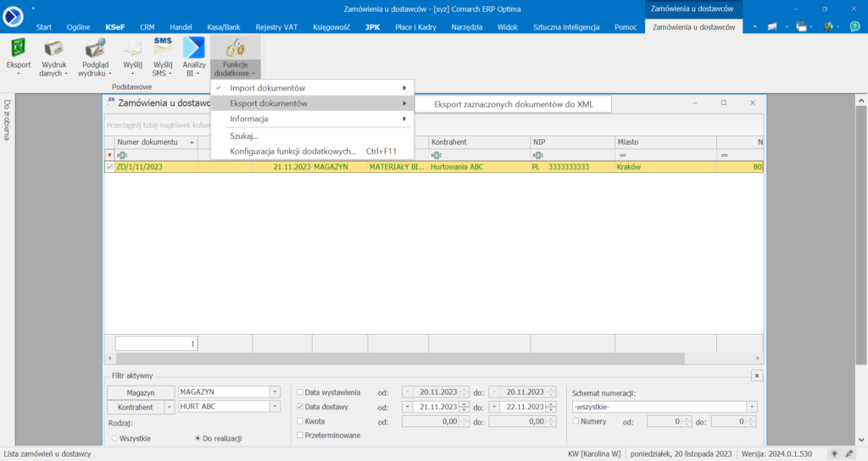
Task: Enable the Data wystawienia checkbox
Action: (300, 392)
